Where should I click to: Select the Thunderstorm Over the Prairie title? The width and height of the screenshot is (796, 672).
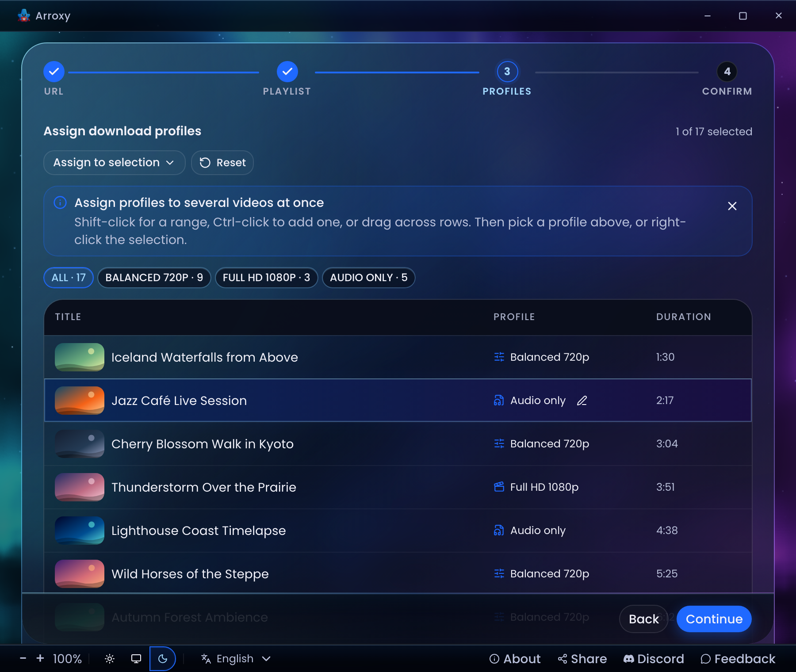[204, 487]
